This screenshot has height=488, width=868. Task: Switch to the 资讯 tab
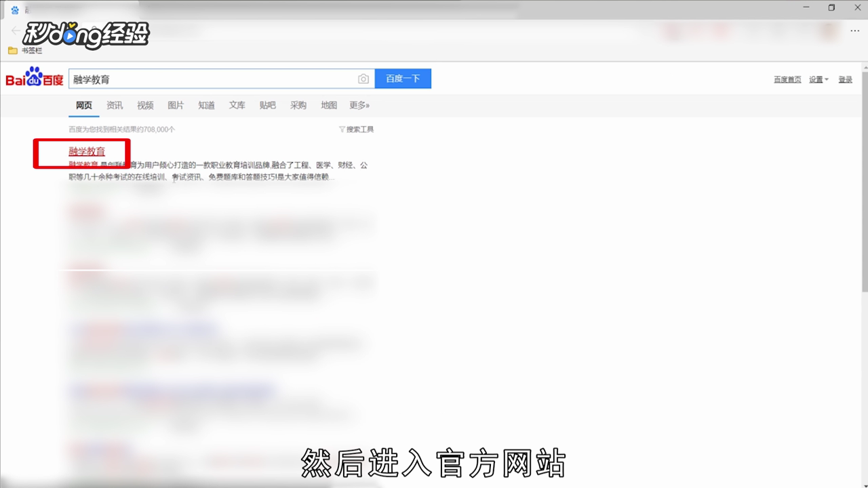[x=115, y=105]
